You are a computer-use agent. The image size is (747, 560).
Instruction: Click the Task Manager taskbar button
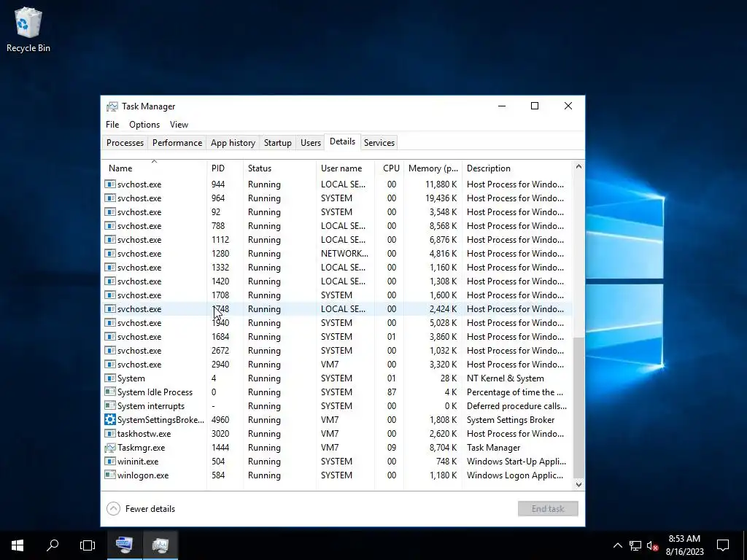coord(160,545)
